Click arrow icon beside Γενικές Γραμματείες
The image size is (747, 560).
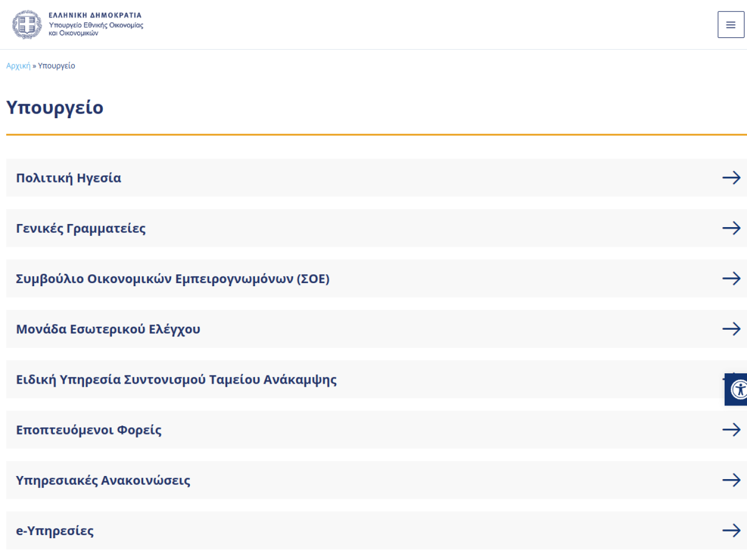coord(731,228)
